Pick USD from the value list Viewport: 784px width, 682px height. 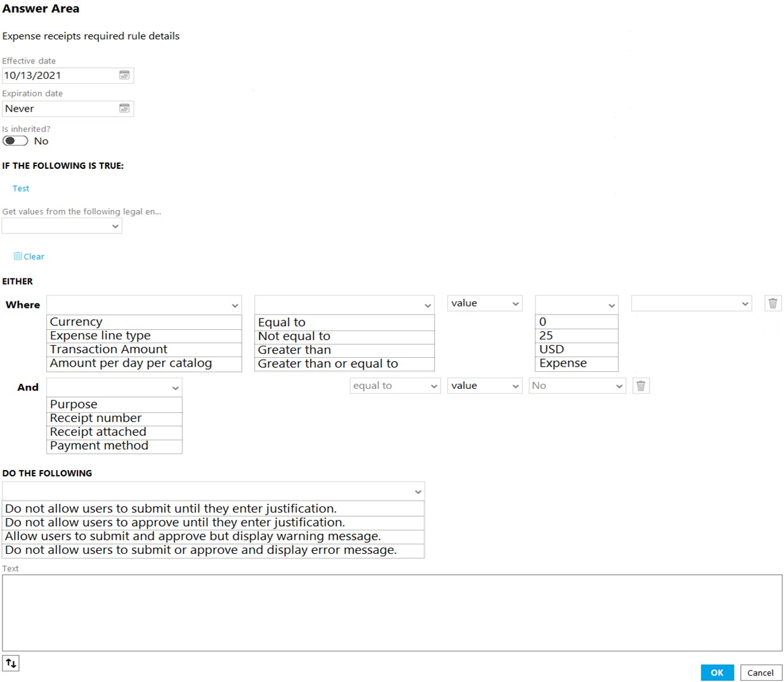click(577, 350)
